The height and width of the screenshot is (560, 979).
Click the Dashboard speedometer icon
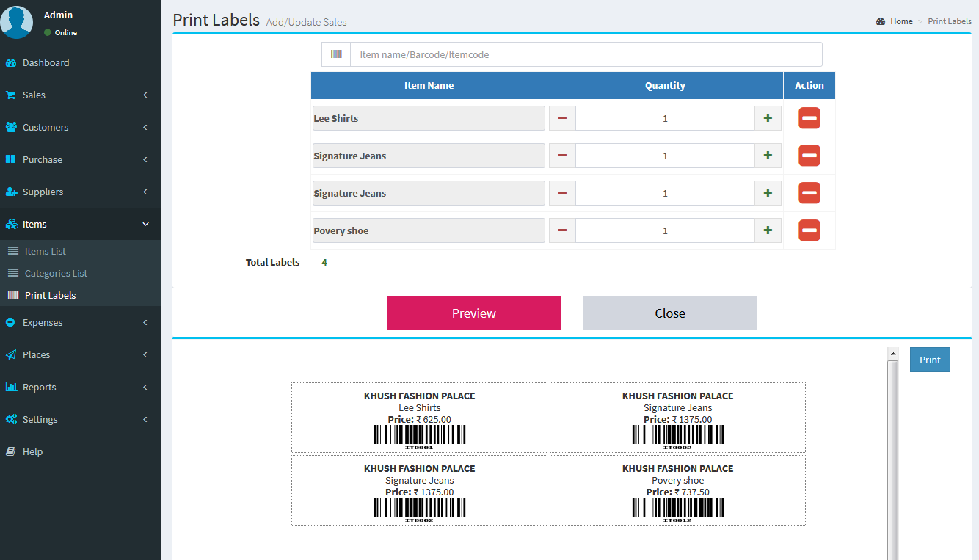coord(11,63)
